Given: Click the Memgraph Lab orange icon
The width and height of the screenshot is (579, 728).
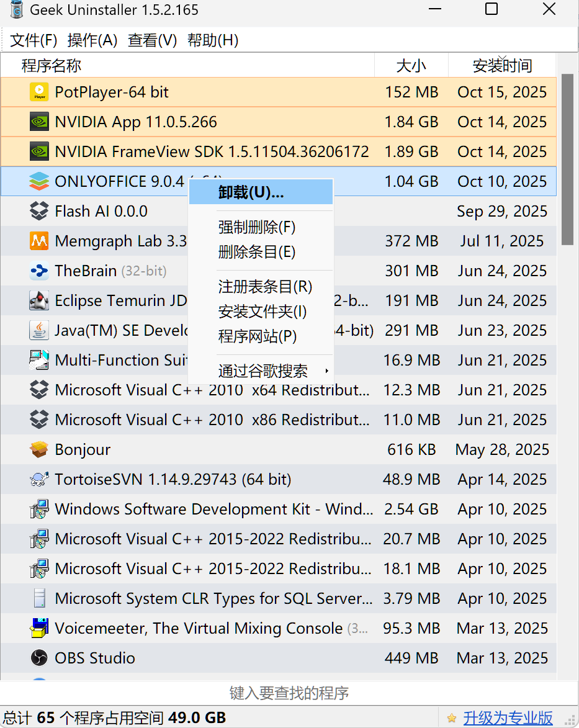Looking at the screenshot, I should coord(39,241).
